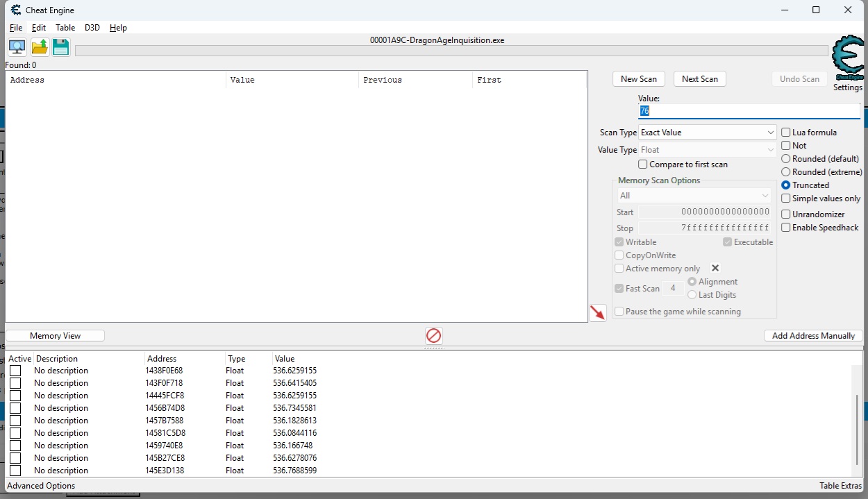The height and width of the screenshot is (499, 868).
Task: Open the Scan Type dropdown
Action: point(708,133)
